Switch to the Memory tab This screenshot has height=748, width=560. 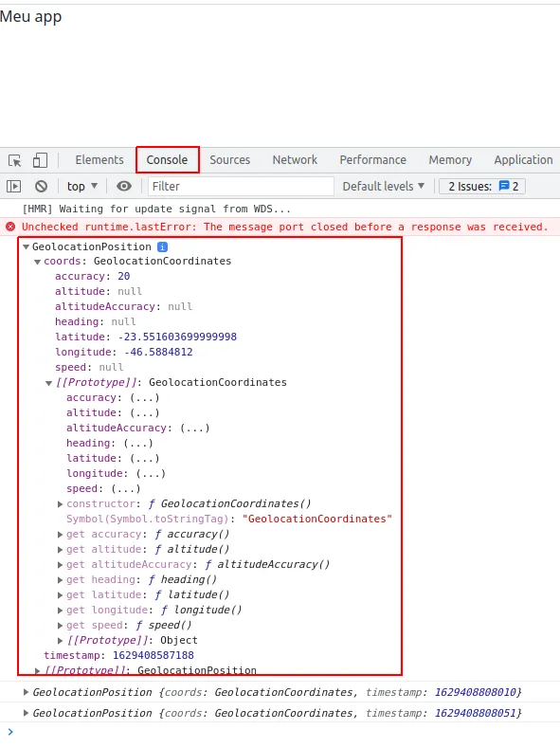(x=450, y=160)
